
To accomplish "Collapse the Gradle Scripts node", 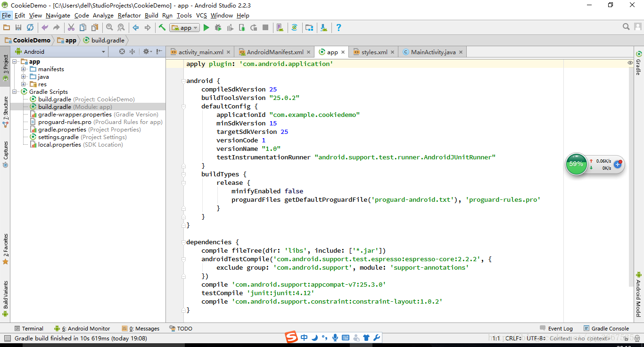I will pos(15,92).
